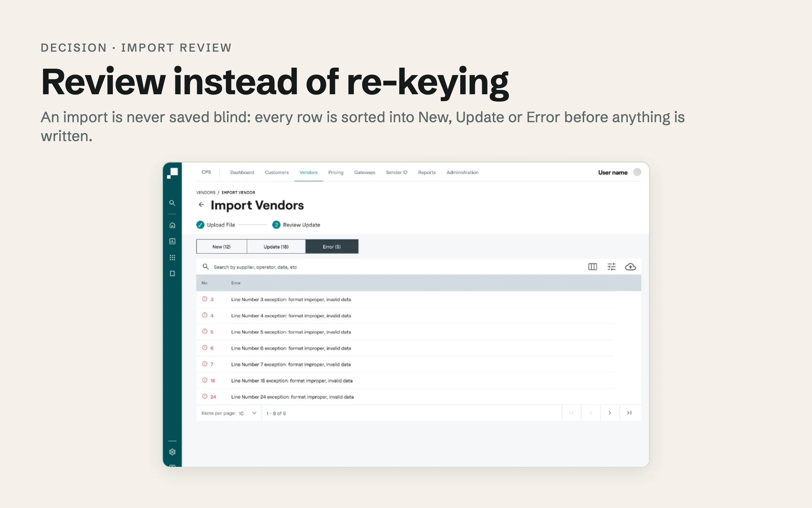The image size is (812, 508).
Task: Jump to first page arrow
Action: (x=572, y=413)
